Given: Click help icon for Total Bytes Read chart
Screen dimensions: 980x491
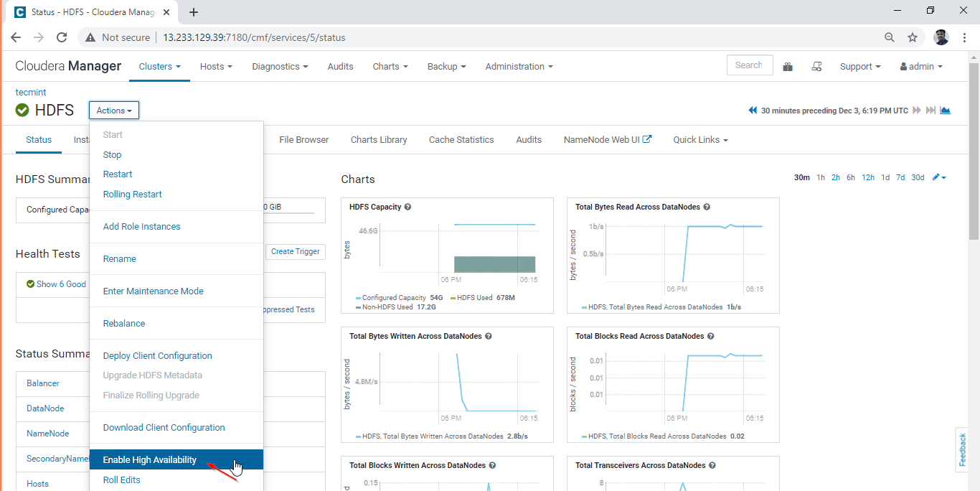Looking at the screenshot, I should click(x=707, y=207).
